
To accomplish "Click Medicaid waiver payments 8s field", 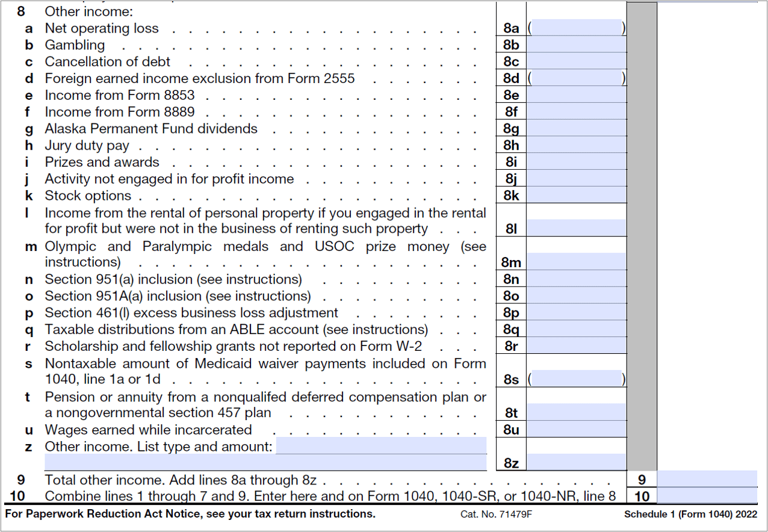I will click(577, 379).
